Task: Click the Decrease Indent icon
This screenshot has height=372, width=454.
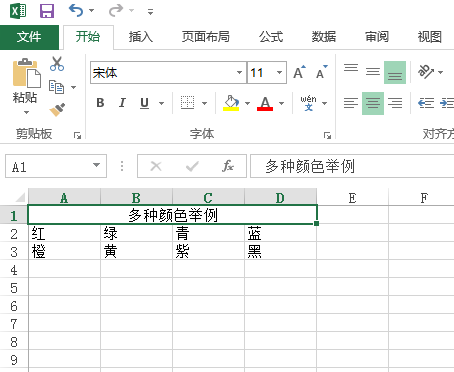Action: pos(426,103)
